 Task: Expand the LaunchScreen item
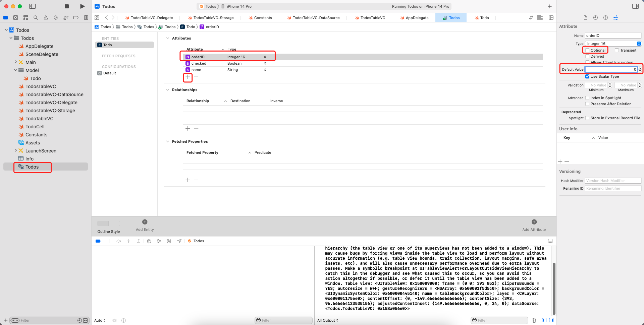point(15,151)
